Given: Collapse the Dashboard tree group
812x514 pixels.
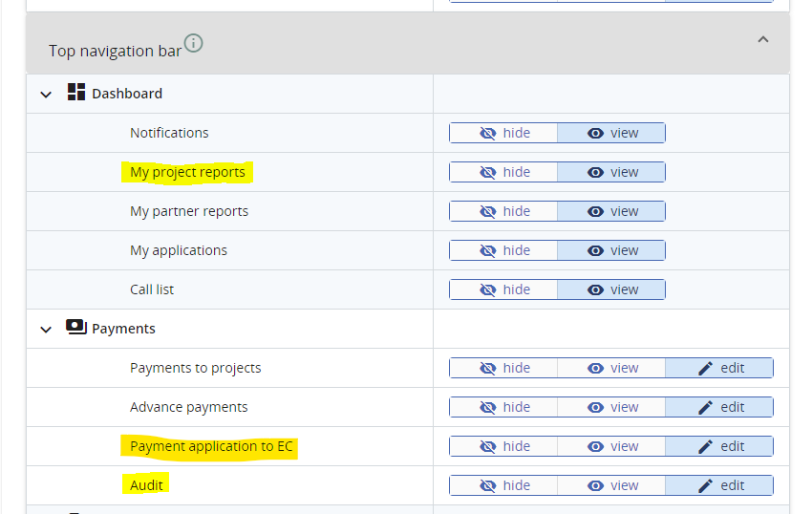Looking at the screenshot, I should click(x=45, y=95).
